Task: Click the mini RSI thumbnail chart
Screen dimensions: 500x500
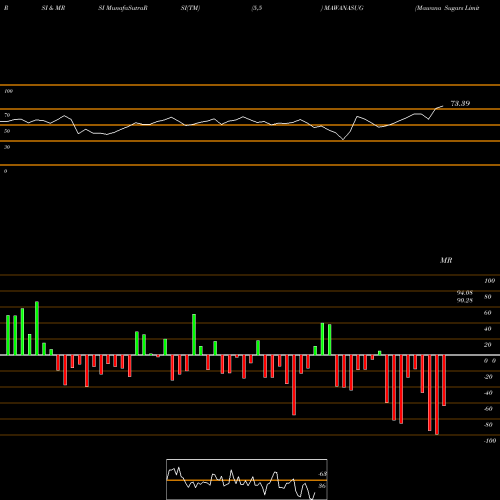Action: pos(247,479)
